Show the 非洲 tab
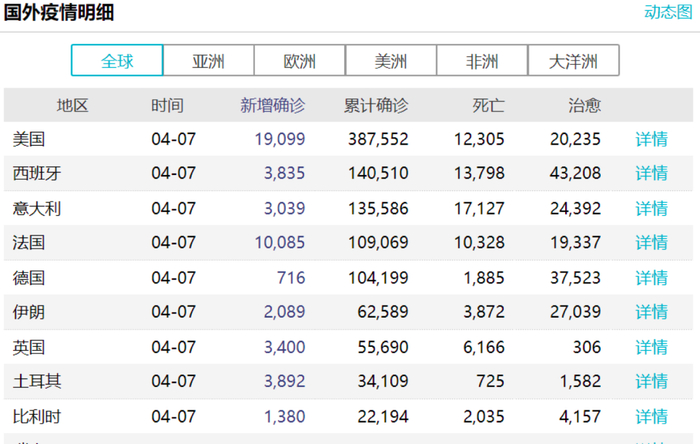 click(482, 61)
